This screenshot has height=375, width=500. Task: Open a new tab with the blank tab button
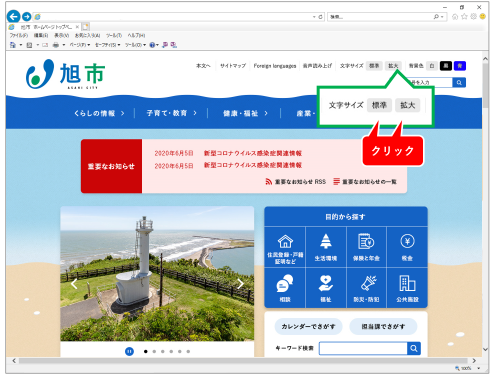pos(86,27)
